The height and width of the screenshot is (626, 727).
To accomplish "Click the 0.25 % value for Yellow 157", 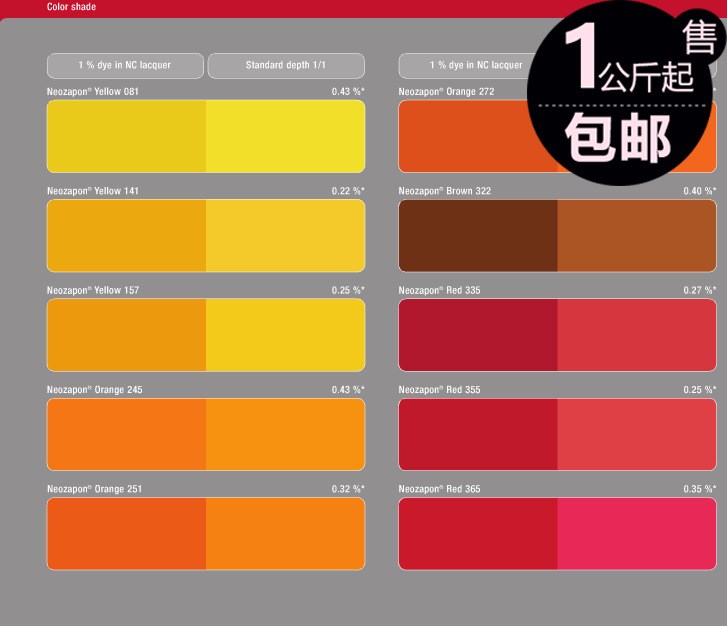I will coord(348,290).
